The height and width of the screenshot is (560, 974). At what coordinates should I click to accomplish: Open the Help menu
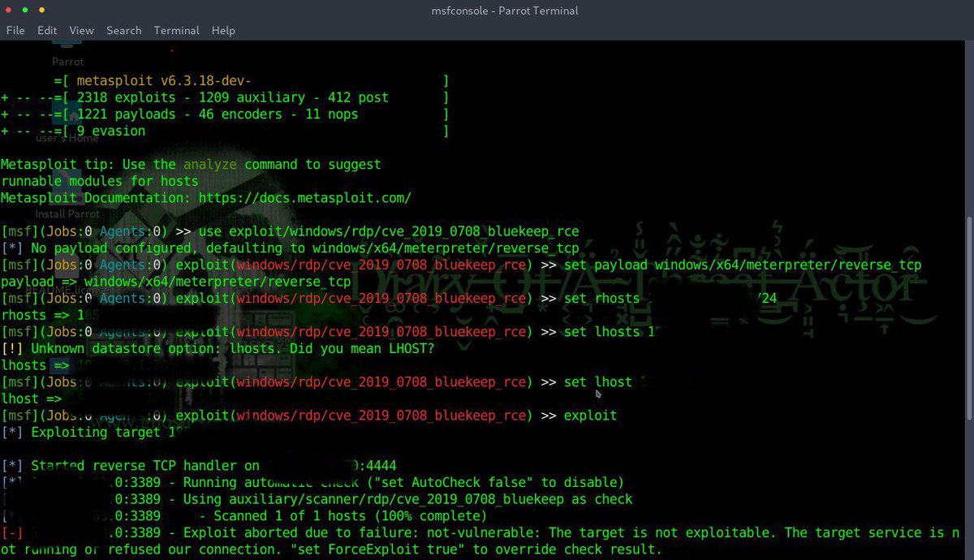(x=223, y=30)
